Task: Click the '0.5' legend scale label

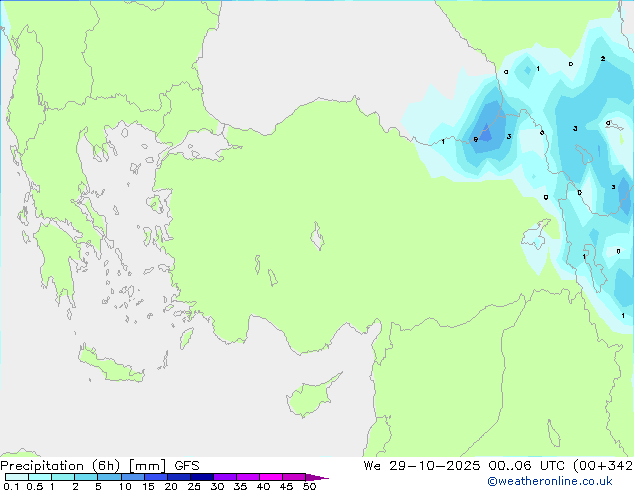Action: point(34,486)
